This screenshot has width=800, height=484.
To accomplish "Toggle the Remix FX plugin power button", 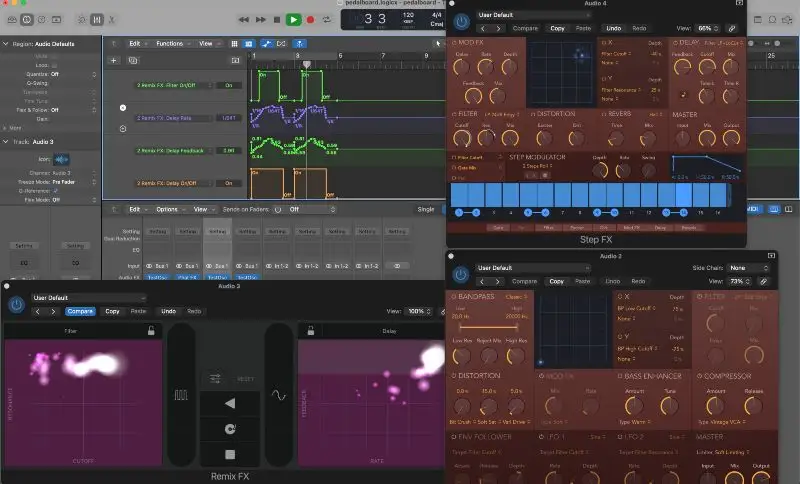I will click(x=16, y=305).
